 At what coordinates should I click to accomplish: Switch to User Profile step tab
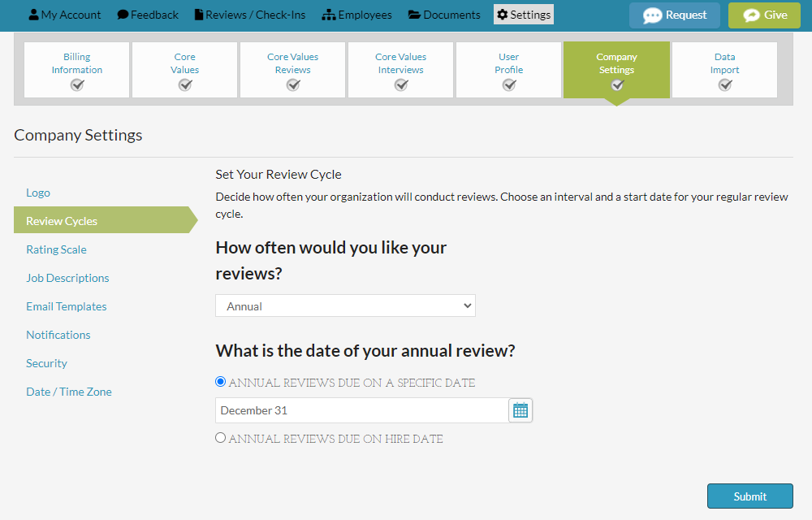508,70
